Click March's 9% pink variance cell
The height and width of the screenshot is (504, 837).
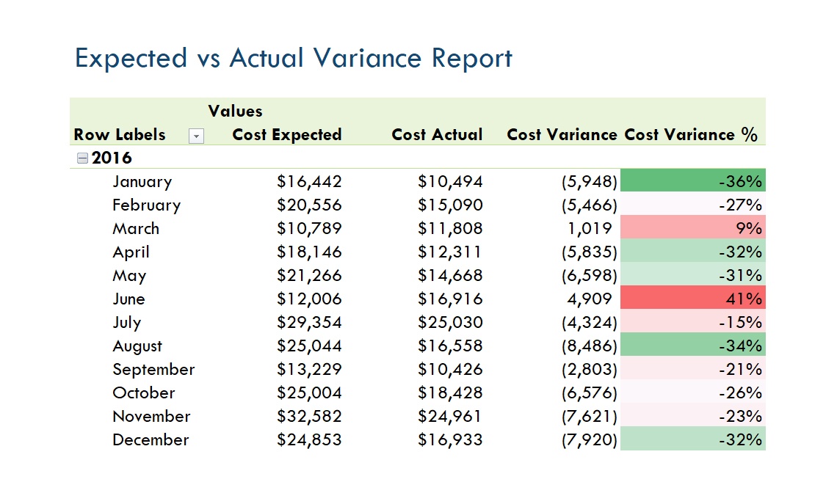693,227
